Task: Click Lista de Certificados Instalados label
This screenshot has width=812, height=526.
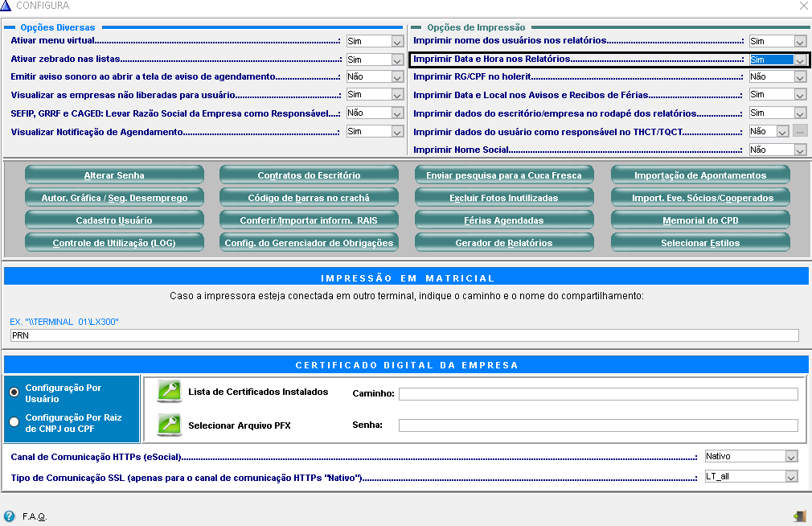Action: click(x=258, y=392)
